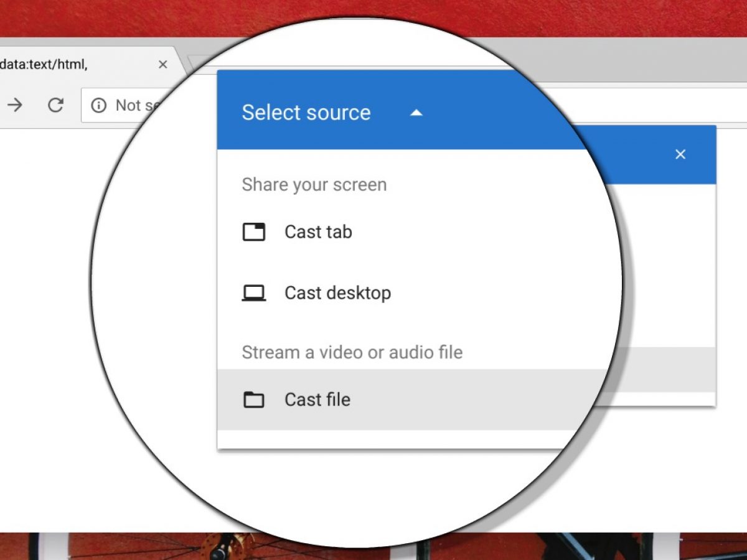The height and width of the screenshot is (560, 747).
Task: Choose the Cast desktop option
Action: [x=337, y=293]
